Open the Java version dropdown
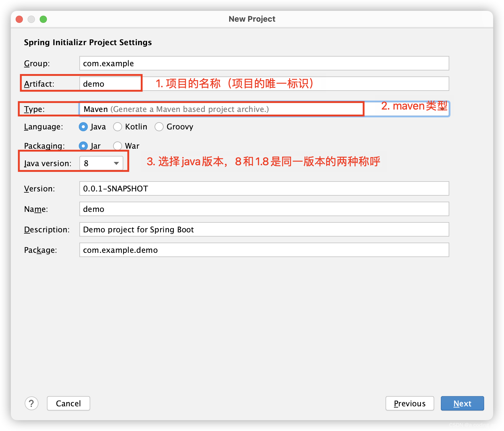 click(101, 163)
